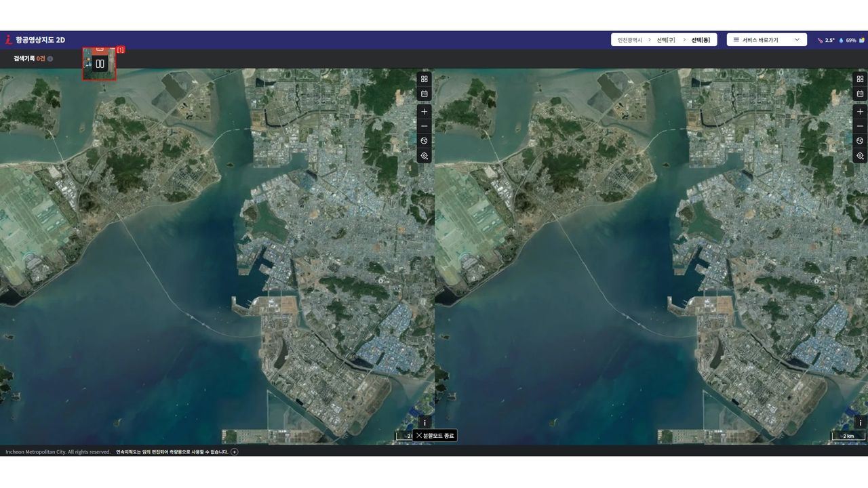
Task: Open the grid menu on the right map
Action: (860, 79)
